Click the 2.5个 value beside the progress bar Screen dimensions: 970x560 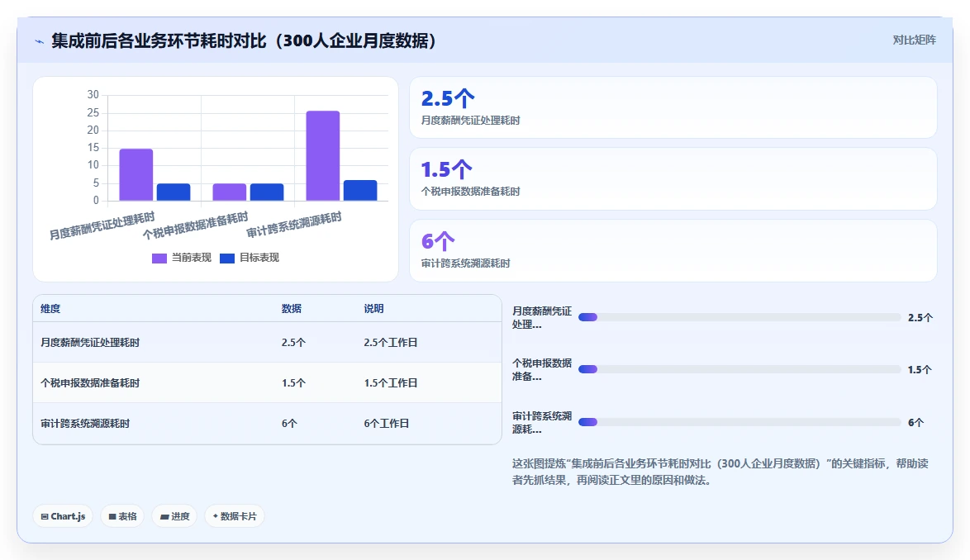[x=920, y=318]
